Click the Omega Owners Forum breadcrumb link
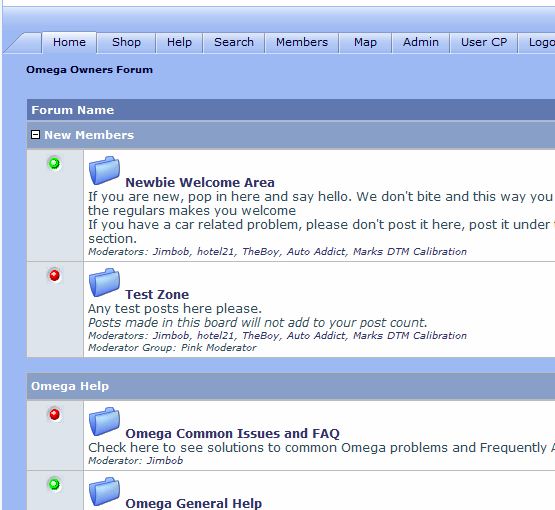 click(x=90, y=70)
